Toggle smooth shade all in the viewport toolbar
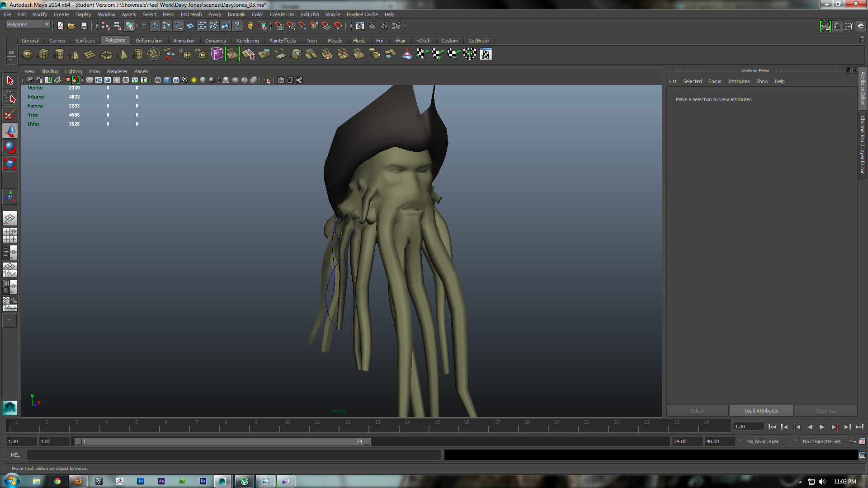Screen dimensions: 868x488 167,80
